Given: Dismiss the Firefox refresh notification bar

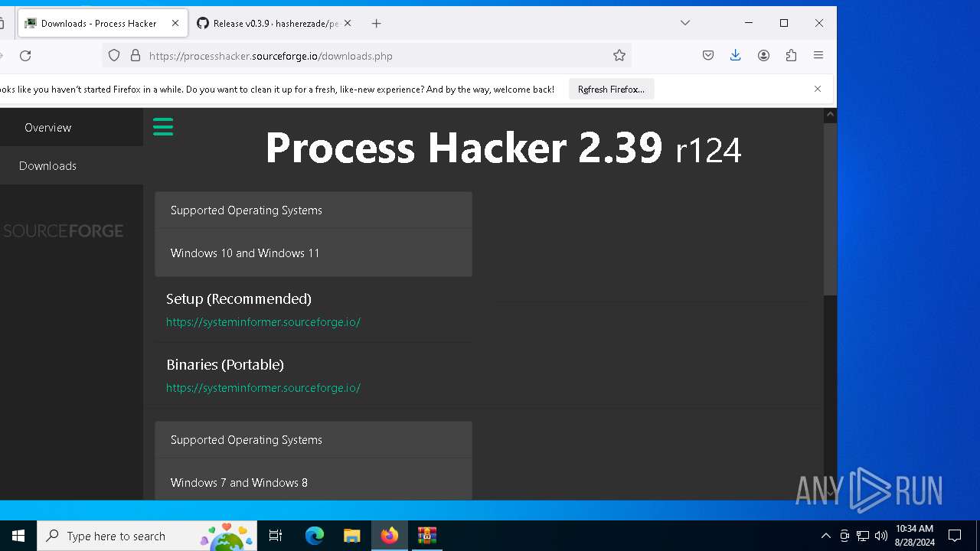Looking at the screenshot, I should (x=818, y=90).
